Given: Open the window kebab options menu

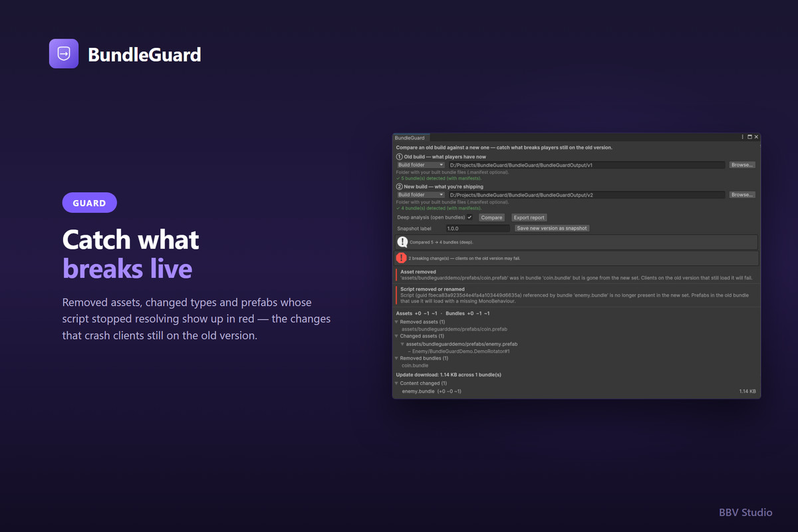Looking at the screenshot, I should (743, 137).
